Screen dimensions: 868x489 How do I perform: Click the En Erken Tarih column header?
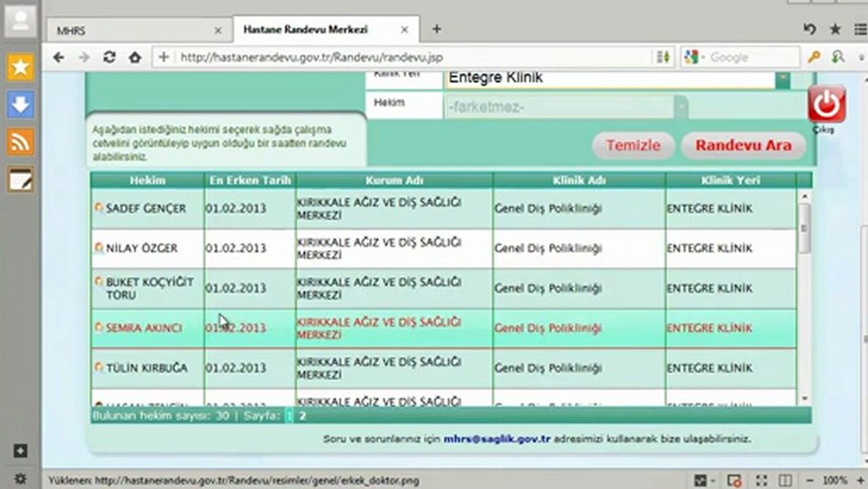250,180
